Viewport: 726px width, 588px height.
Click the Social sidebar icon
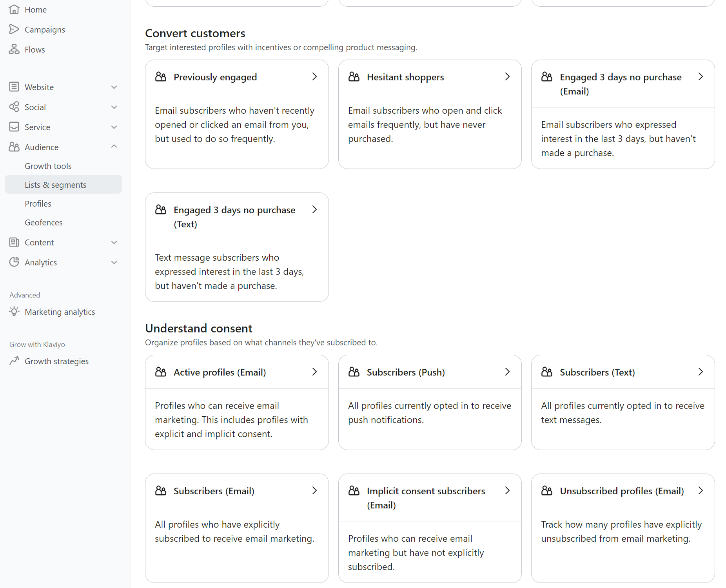14,107
